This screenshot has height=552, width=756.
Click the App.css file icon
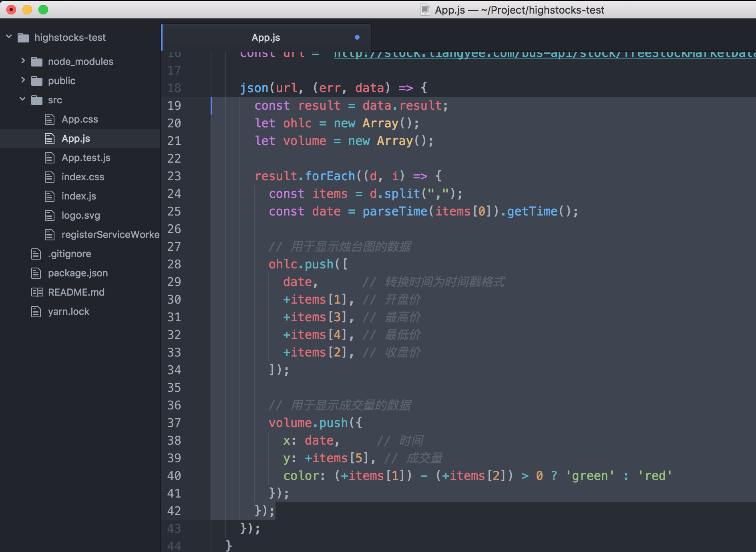[x=50, y=119]
